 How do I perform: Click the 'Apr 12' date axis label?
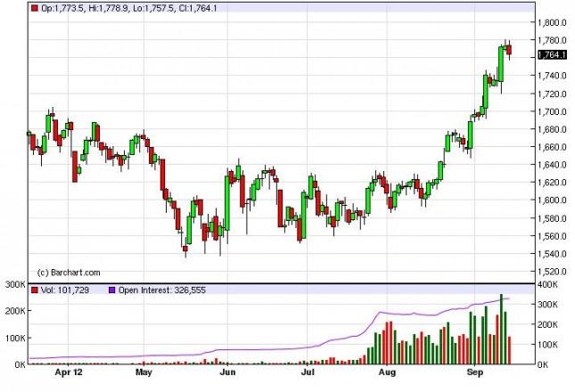tap(69, 372)
